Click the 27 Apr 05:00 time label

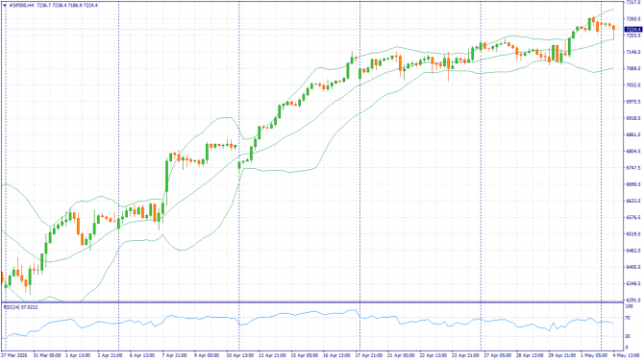pyautogui.click(x=497, y=355)
